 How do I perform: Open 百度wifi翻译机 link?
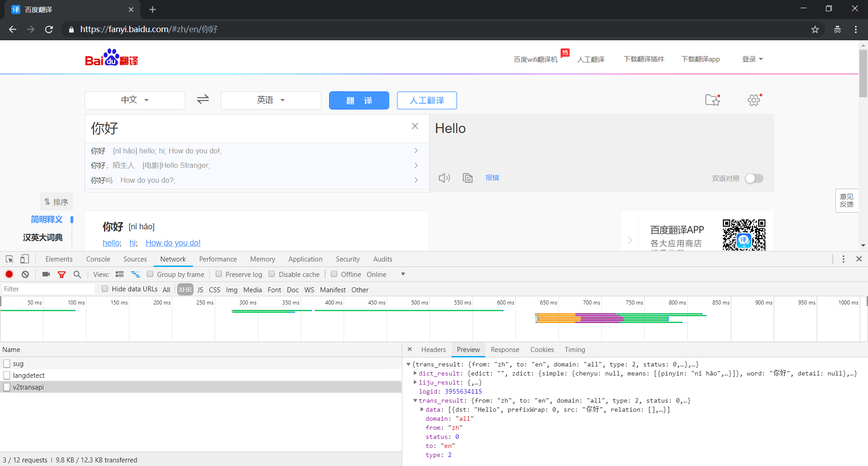click(x=536, y=59)
